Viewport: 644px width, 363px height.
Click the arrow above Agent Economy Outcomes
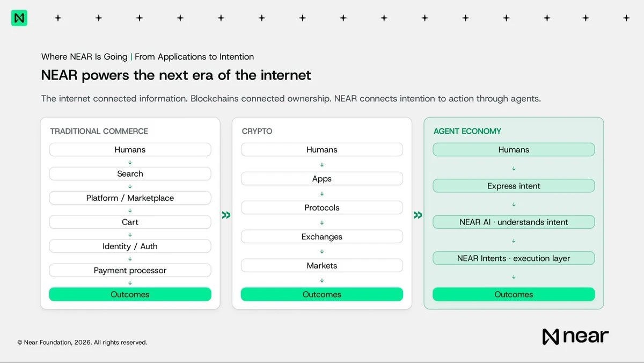pyautogui.click(x=514, y=277)
